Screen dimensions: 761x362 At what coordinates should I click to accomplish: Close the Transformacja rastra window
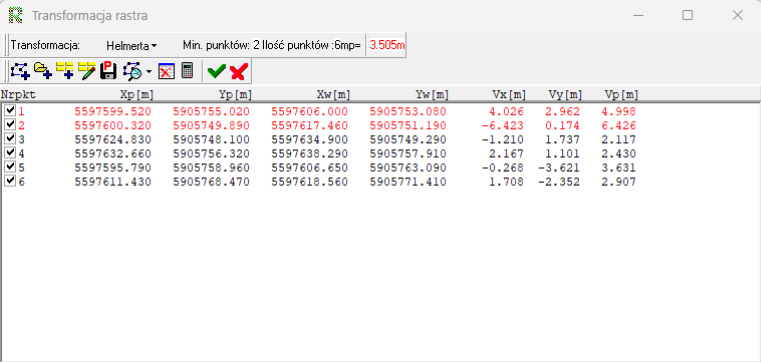[x=738, y=16]
